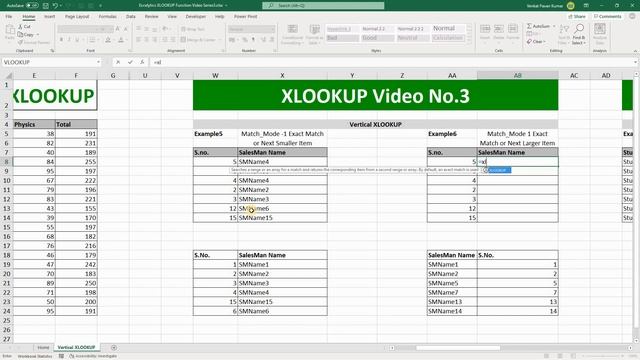Select the Neutral cell style
640x360 pixels.
[x=413, y=38]
